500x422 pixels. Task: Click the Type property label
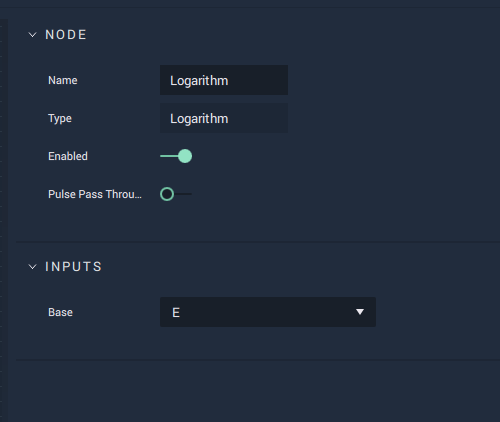tap(60, 119)
